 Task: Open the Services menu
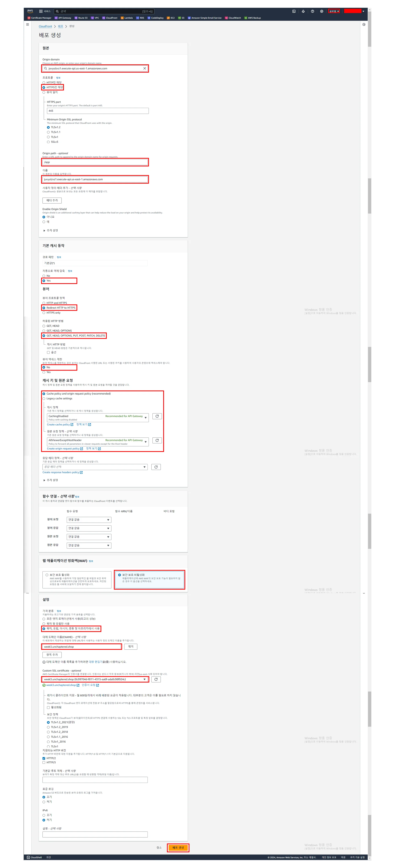tap(44, 11)
